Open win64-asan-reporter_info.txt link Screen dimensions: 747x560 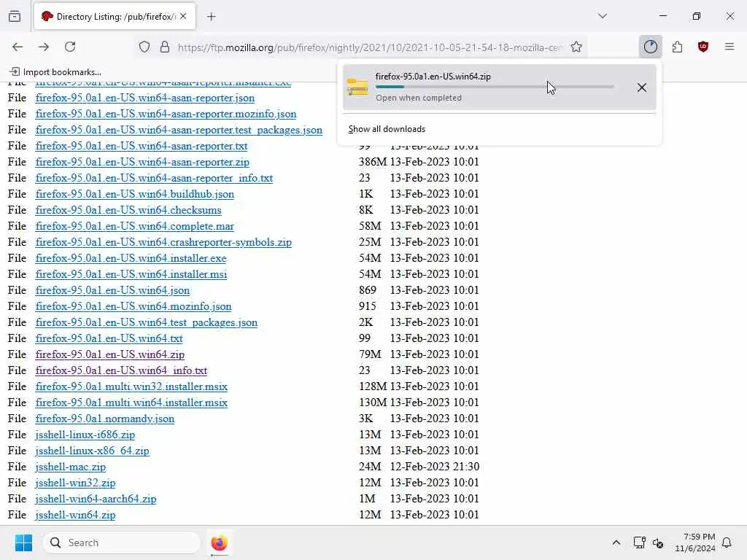tap(154, 178)
